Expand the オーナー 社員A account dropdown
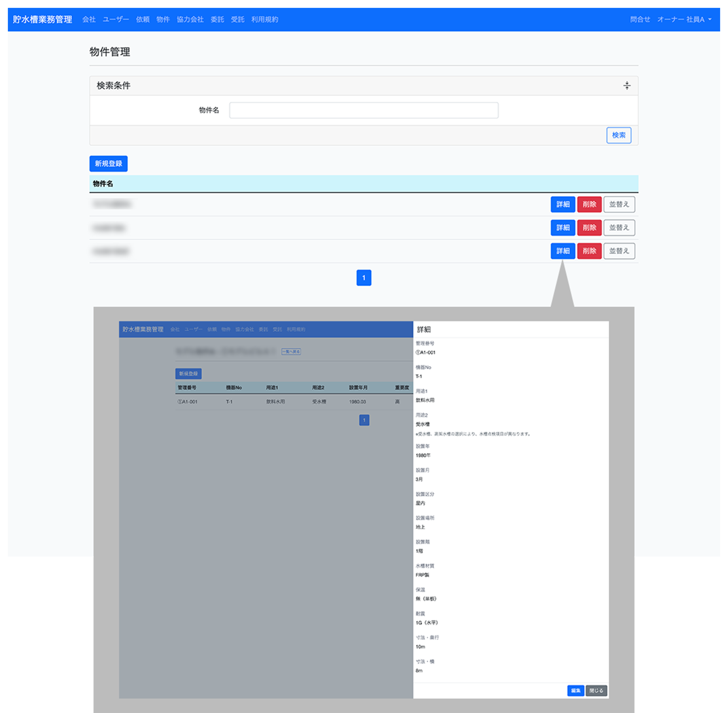 point(684,20)
